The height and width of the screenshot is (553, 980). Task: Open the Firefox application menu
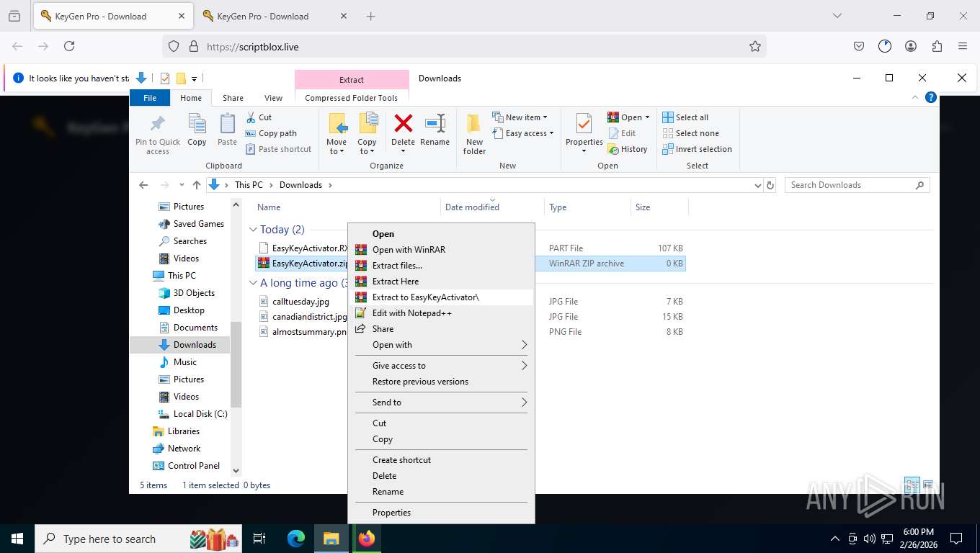click(962, 46)
